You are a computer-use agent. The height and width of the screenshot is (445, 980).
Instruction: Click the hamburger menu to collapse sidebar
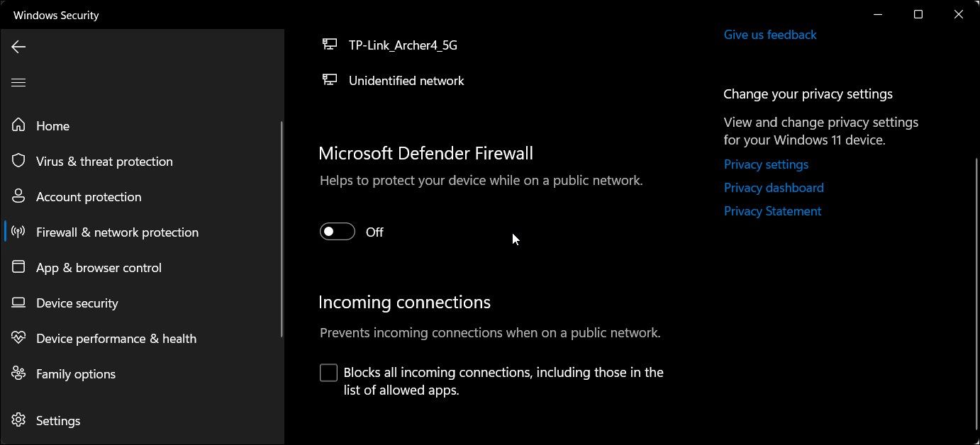click(x=18, y=82)
